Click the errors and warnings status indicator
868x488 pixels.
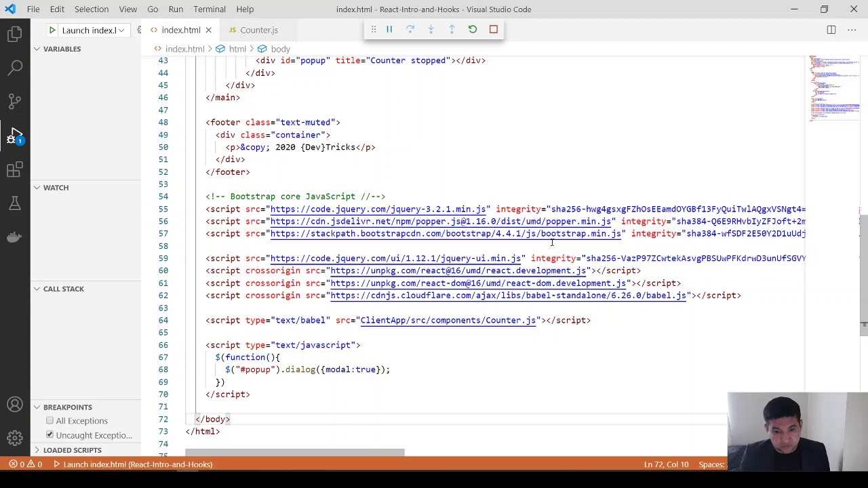click(26, 464)
